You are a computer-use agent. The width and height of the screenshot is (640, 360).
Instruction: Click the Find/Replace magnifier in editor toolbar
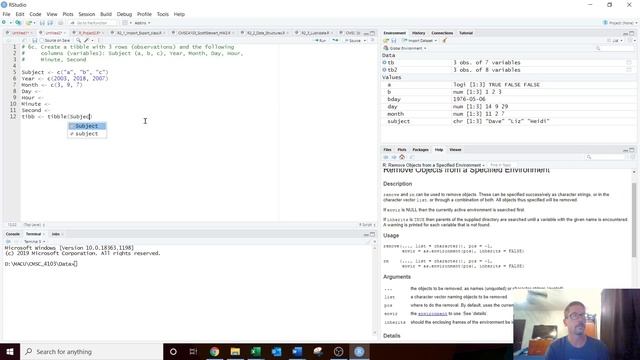pyautogui.click(x=78, y=40)
